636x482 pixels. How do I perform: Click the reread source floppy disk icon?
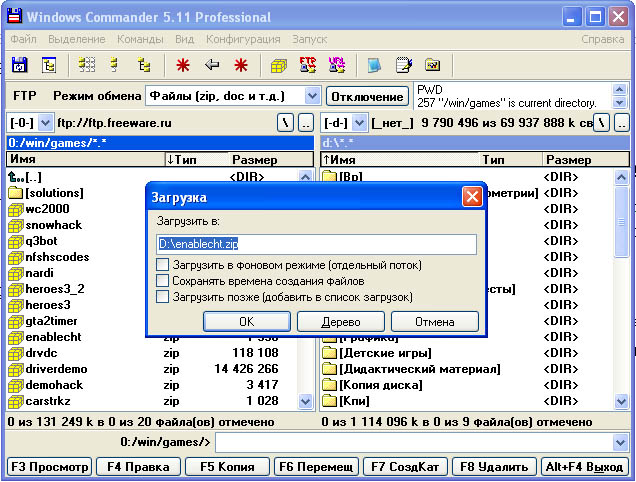(19, 65)
